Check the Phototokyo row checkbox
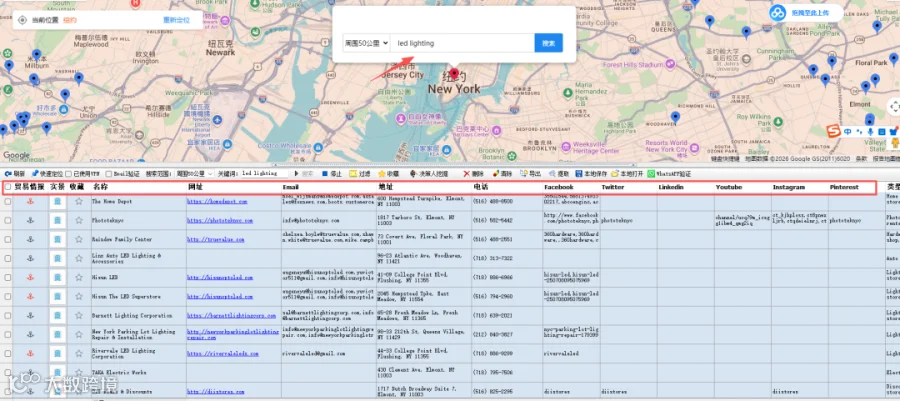This screenshot has width=900, height=401. [x=8, y=220]
